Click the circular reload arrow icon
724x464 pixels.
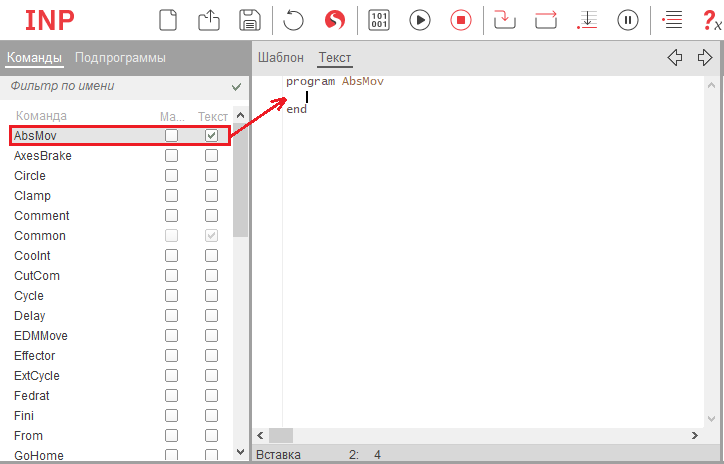(x=294, y=19)
